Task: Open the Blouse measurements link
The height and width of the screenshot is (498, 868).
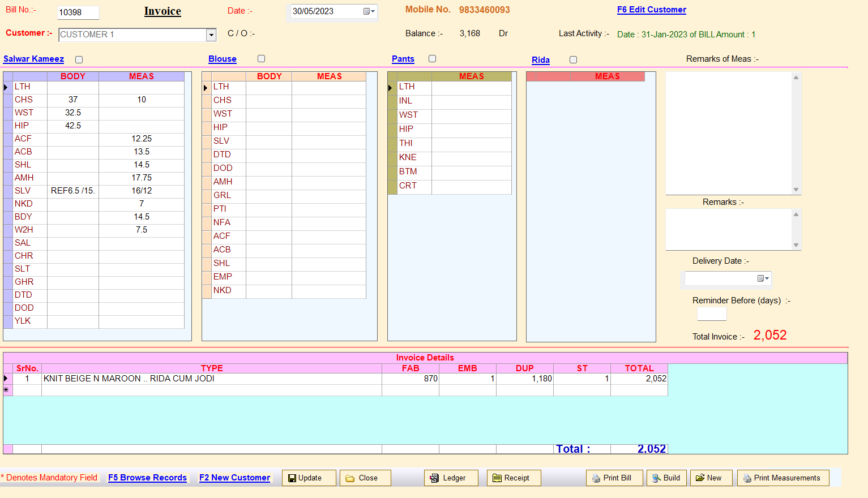Action: click(x=223, y=59)
